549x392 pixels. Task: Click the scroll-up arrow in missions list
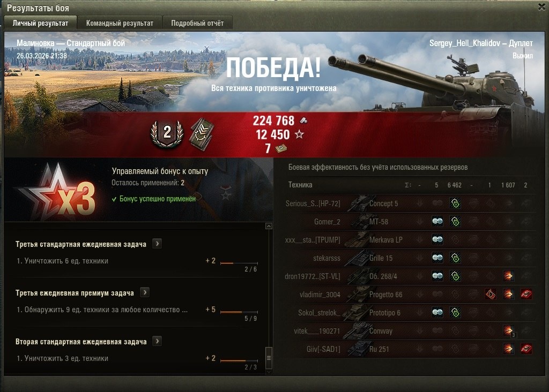coord(269,226)
